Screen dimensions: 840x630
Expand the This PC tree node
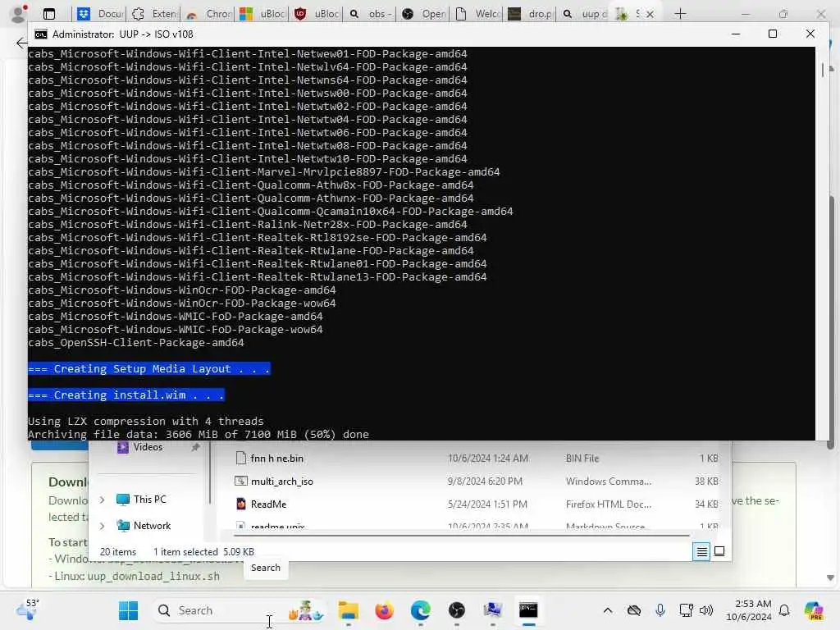[x=102, y=500]
